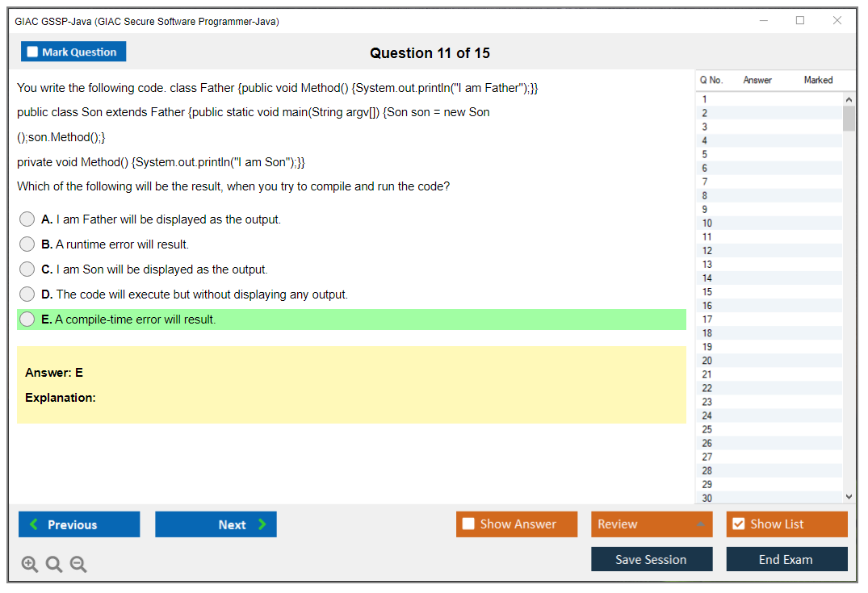
Task: Close the exam window
Action: pos(837,21)
